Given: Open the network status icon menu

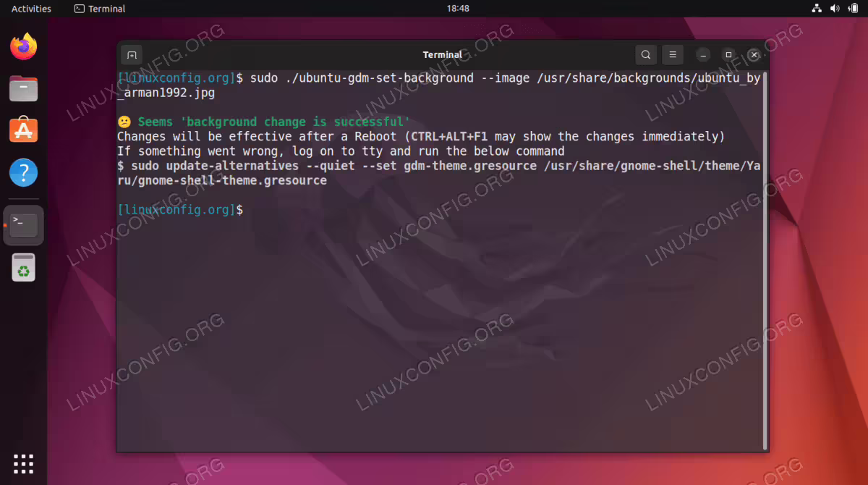Looking at the screenshot, I should (817, 9).
